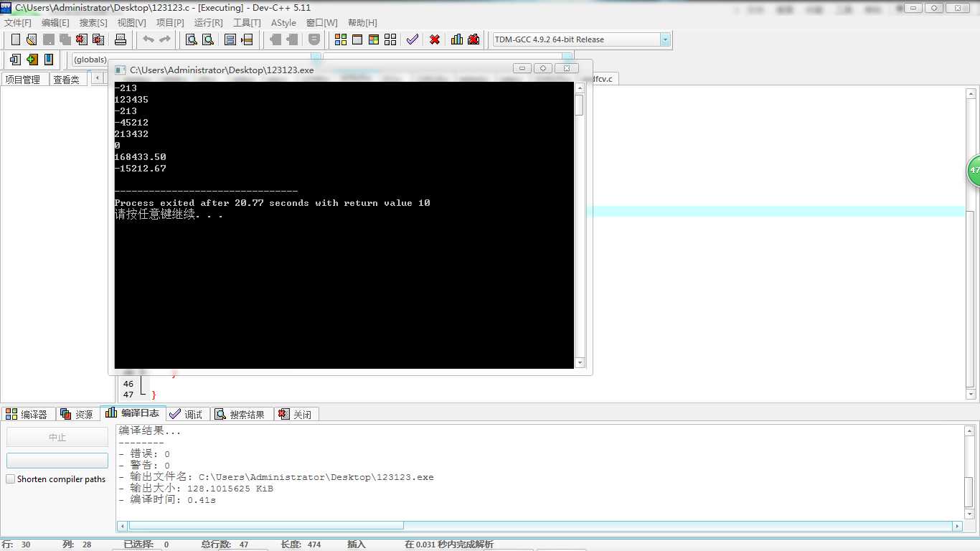
Task: Select the 编译日志 bottom tab
Action: (x=133, y=413)
